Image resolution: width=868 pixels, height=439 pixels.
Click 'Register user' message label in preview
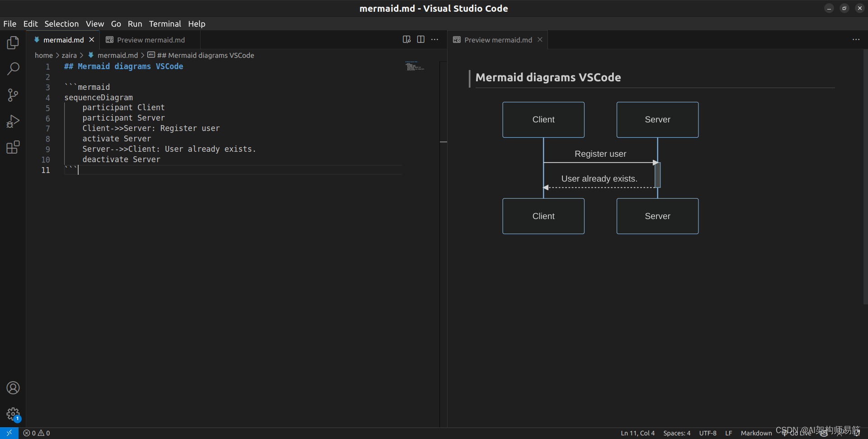(600, 154)
